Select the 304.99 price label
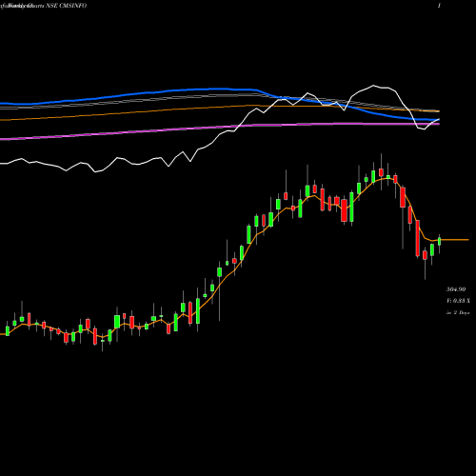This screenshot has height=476, width=476. pyautogui.click(x=456, y=289)
